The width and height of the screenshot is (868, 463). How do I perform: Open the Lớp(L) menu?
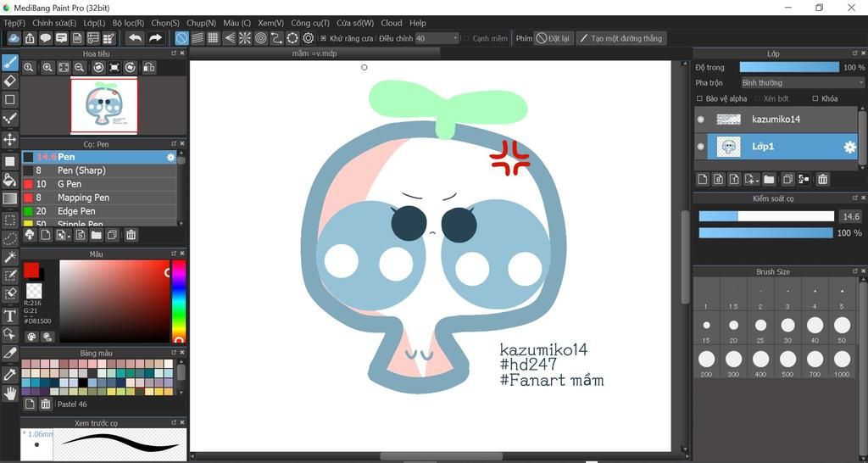(94, 23)
